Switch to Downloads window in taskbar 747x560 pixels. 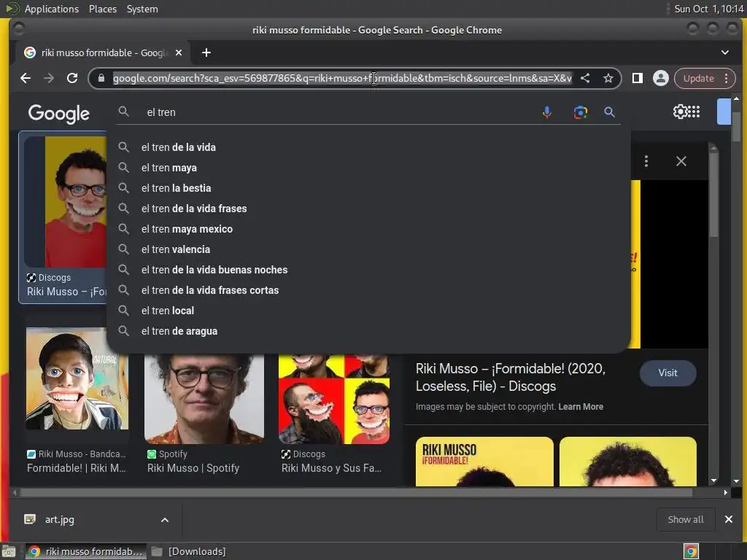click(189, 551)
